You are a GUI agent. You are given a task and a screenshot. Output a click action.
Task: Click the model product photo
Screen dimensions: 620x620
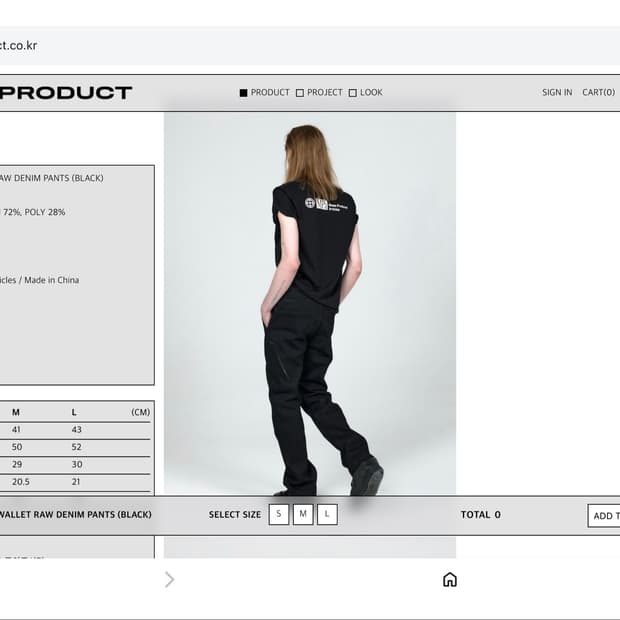click(x=310, y=304)
